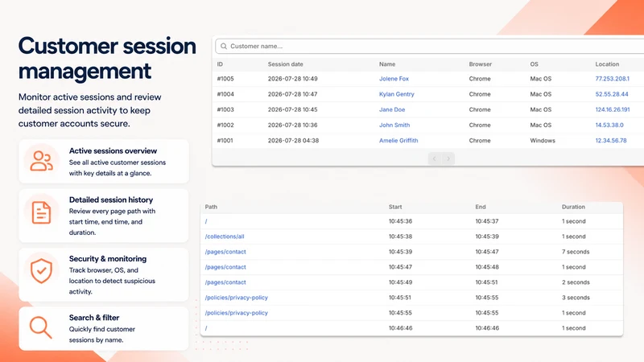
Task: Open /pages/contact path starting 10:45:39
Action: [x=225, y=252]
